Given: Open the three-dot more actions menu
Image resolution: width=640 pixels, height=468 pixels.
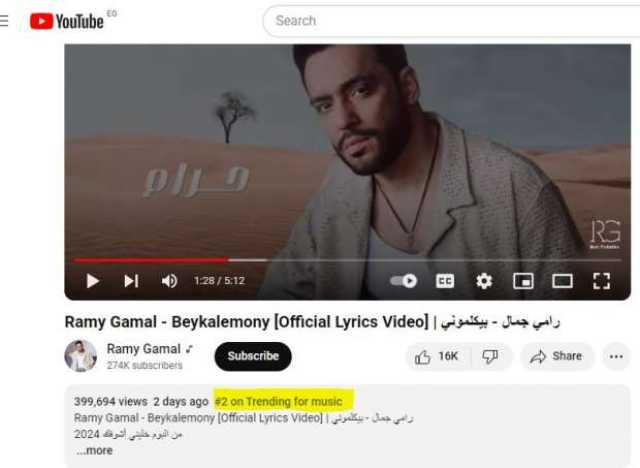Looking at the screenshot, I should pyautogui.click(x=616, y=357).
